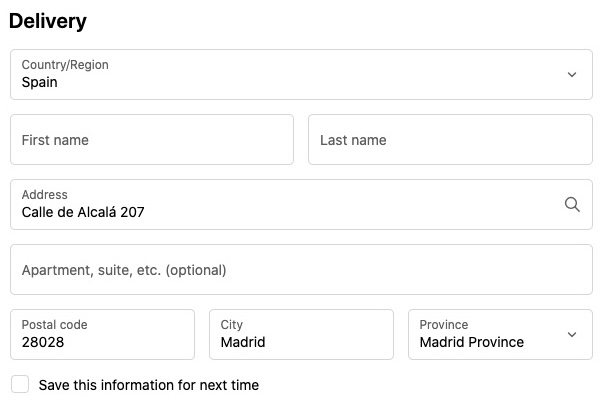605x407 pixels.
Task: Click the 'Save this information for next time' label
Action: point(149,385)
